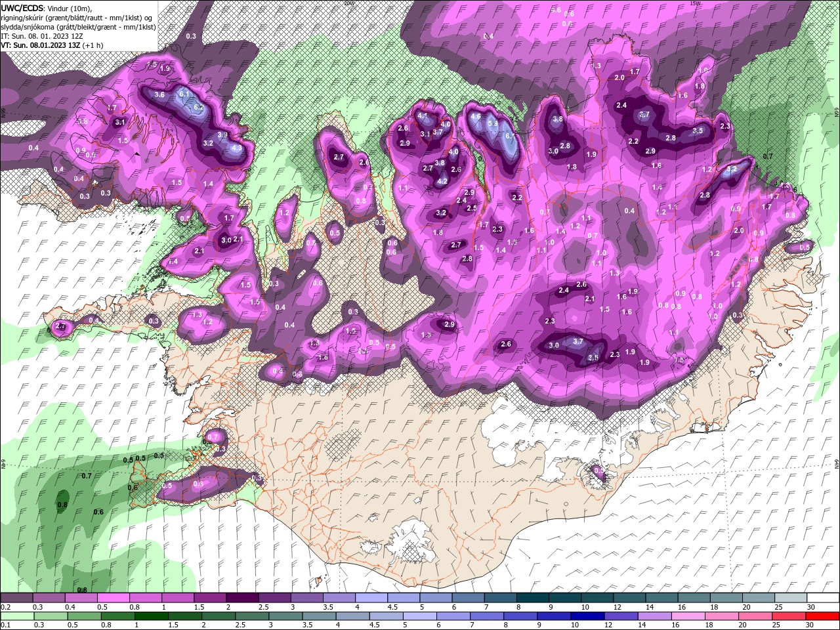This screenshot has height=630, width=840.
Task: Click the '(+1 h)' forecast offset text
Action: tap(93, 45)
